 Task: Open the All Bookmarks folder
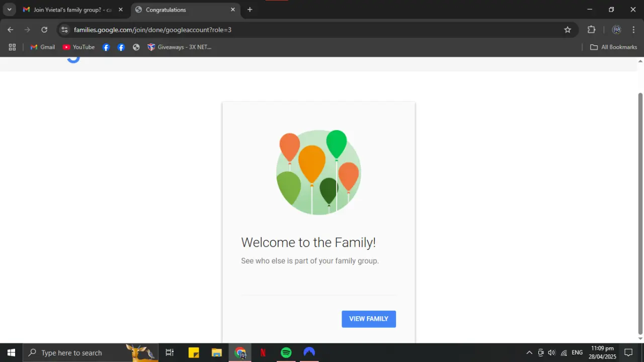pyautogui.click(x=613, y=47)
